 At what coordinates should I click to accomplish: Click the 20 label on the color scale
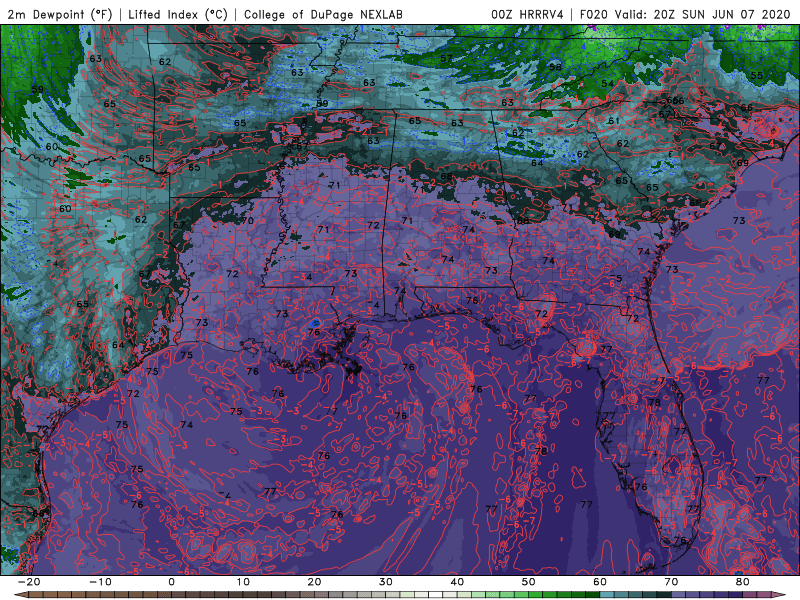314,582
